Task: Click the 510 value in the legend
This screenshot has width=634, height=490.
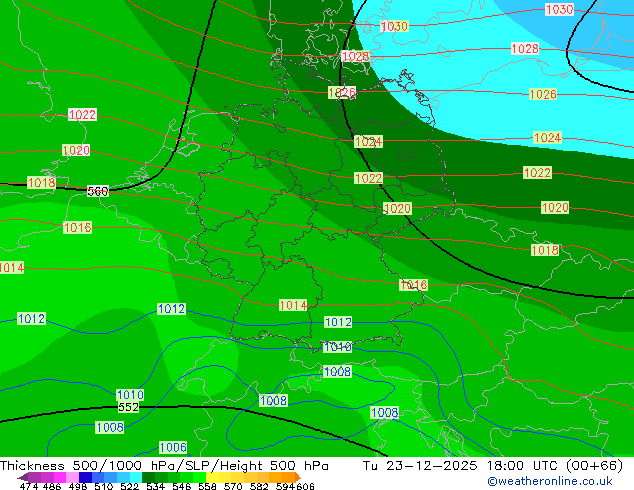Action: pos(104,486)
